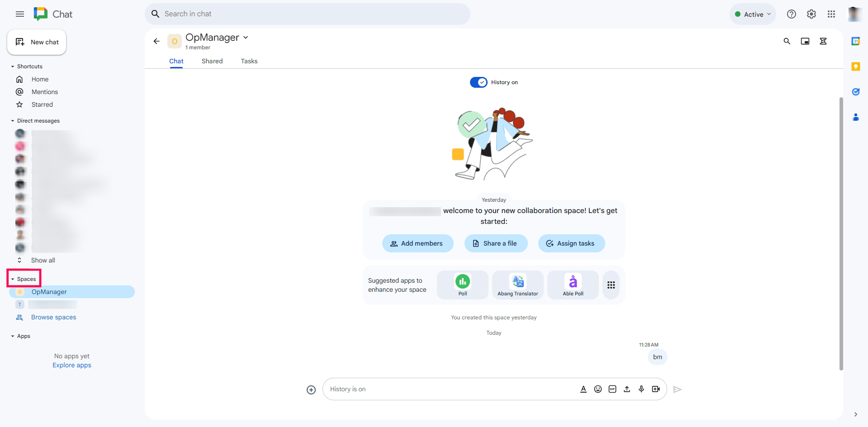
Task: Open the OpManager space name dropdown
Action: [246, 38]
